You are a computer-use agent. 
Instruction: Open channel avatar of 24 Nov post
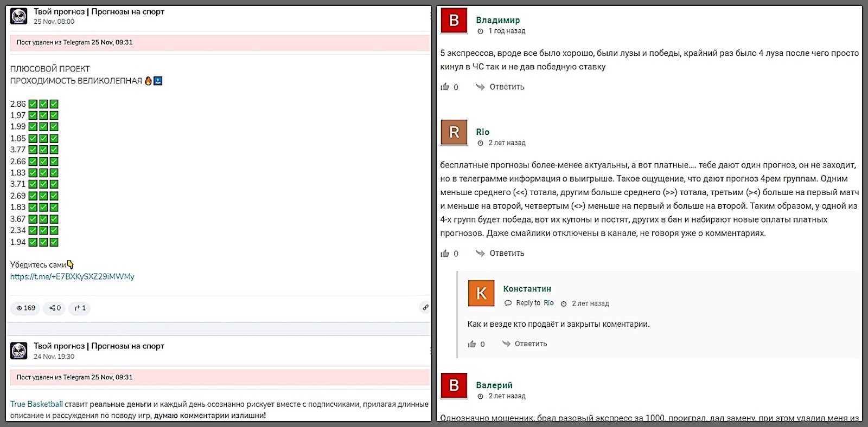point(19,351)
